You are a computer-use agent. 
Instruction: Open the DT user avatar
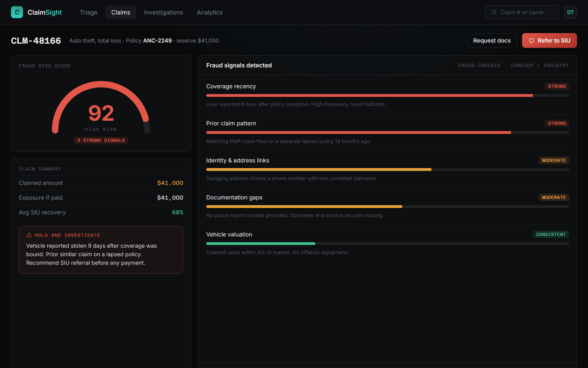click(x=570, y=12)
